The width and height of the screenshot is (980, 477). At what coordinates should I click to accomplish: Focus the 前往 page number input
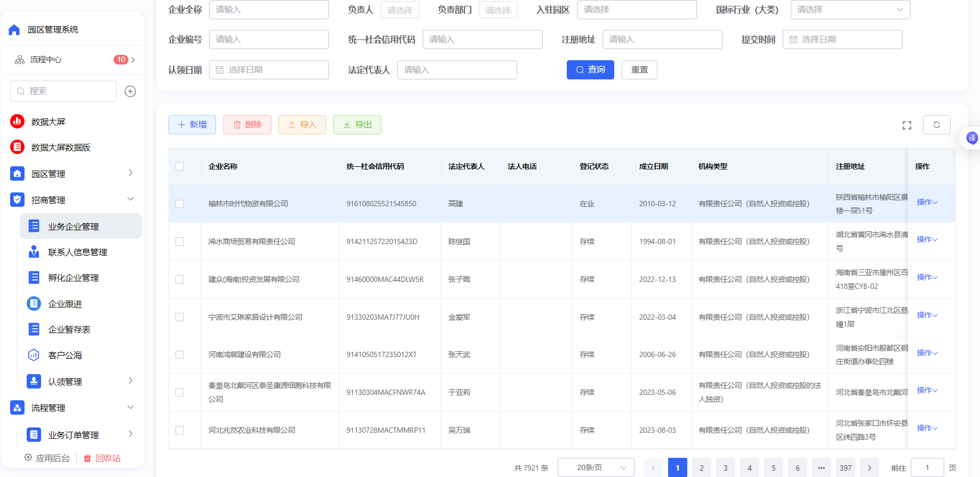click(927, 467)
